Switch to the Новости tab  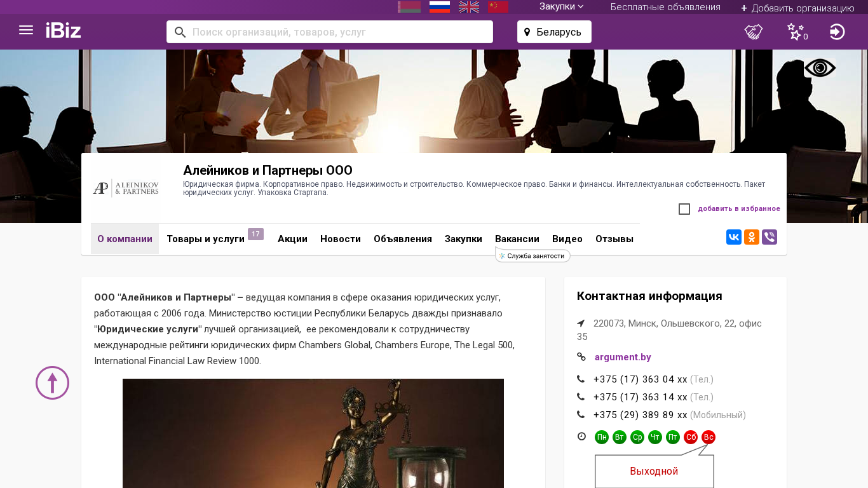[x=341, y=239]
